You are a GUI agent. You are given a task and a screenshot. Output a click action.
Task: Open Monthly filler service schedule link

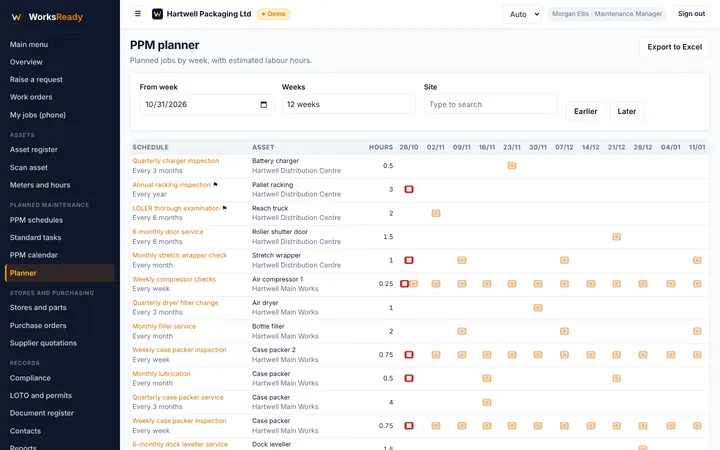(164, 326)
